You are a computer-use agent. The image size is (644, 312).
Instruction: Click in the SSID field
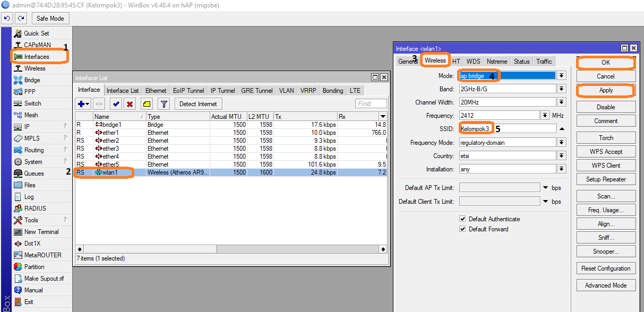click(x=508, y=129)
